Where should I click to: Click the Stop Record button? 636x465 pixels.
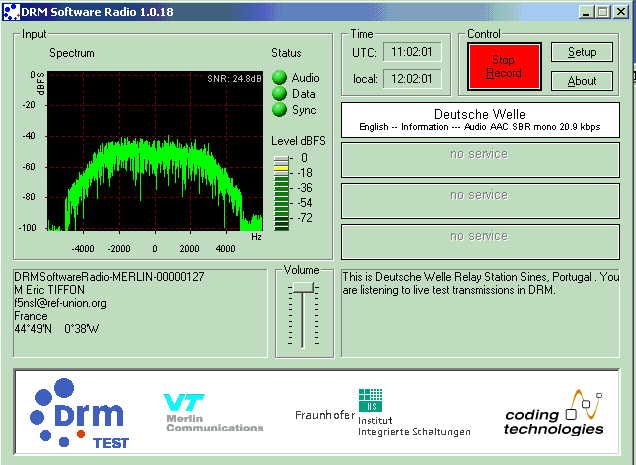[x=504, y=67]
